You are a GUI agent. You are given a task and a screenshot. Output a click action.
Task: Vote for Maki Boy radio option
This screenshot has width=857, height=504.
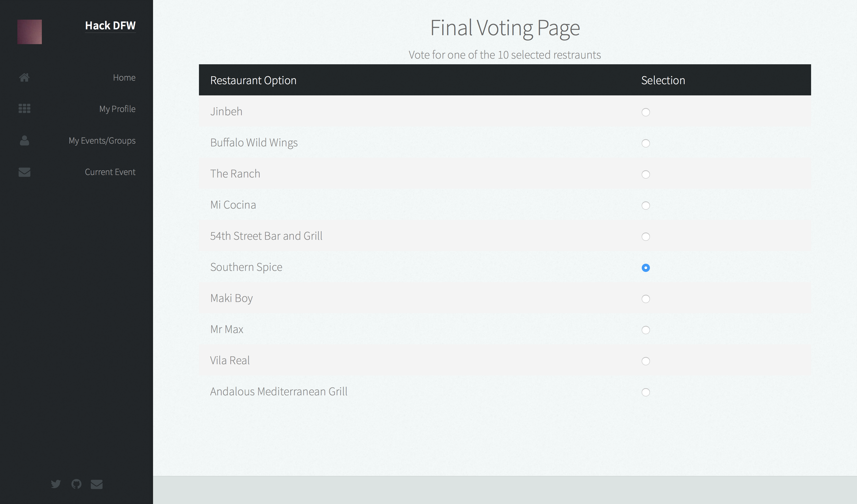point(646,299)
